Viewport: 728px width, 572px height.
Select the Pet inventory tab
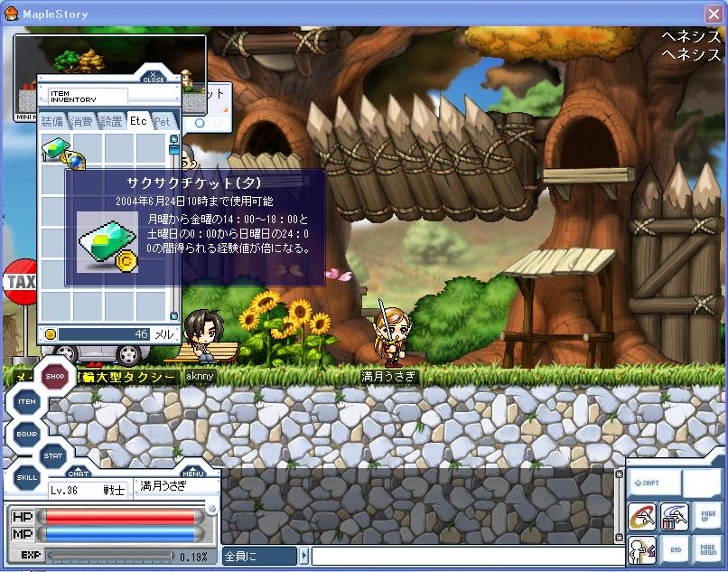[x=163, y=121]
